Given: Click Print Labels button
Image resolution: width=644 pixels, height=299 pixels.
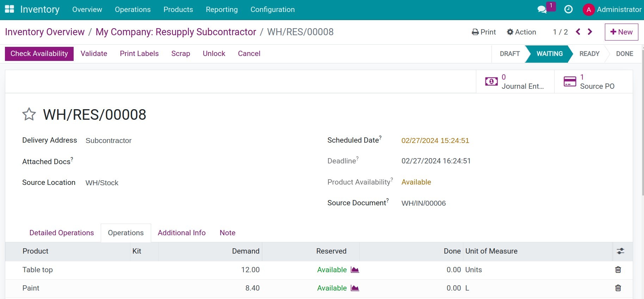Looking at the screenshot, I should click(139, 54).
